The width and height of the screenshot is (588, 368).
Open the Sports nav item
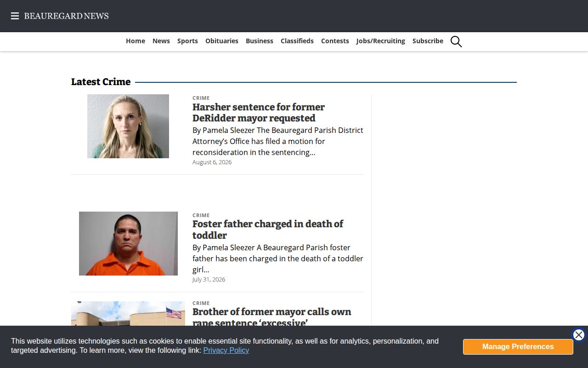[x=187, y=41]
